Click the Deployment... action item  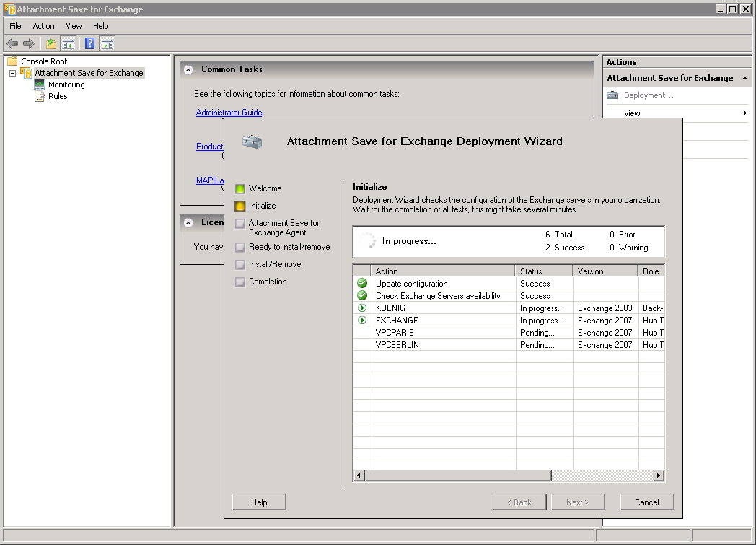(649, 95)
